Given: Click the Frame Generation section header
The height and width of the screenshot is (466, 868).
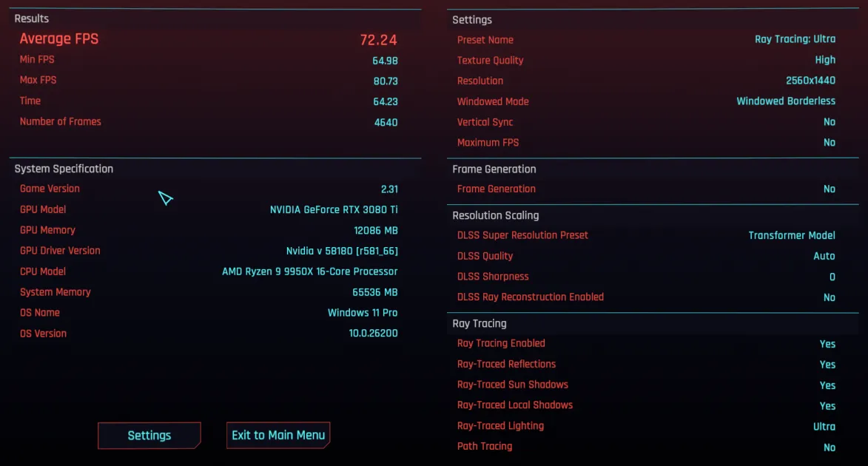Looking at the screenshot, I should tap(494, 169).
